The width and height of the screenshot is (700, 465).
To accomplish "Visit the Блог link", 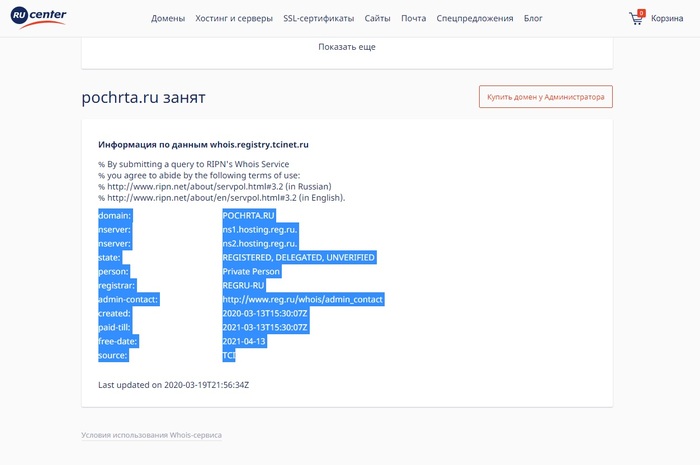I will [533, 18].
